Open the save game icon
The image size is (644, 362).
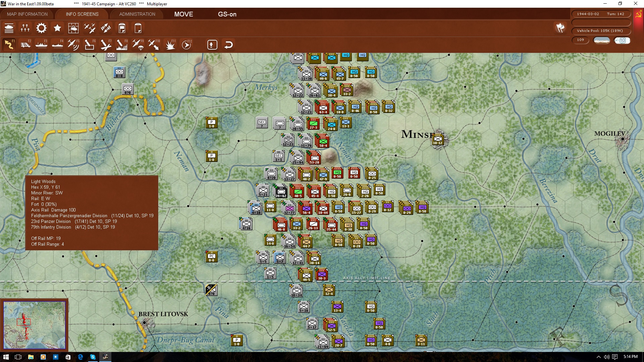pyautogui.click(x=122, y=28)
